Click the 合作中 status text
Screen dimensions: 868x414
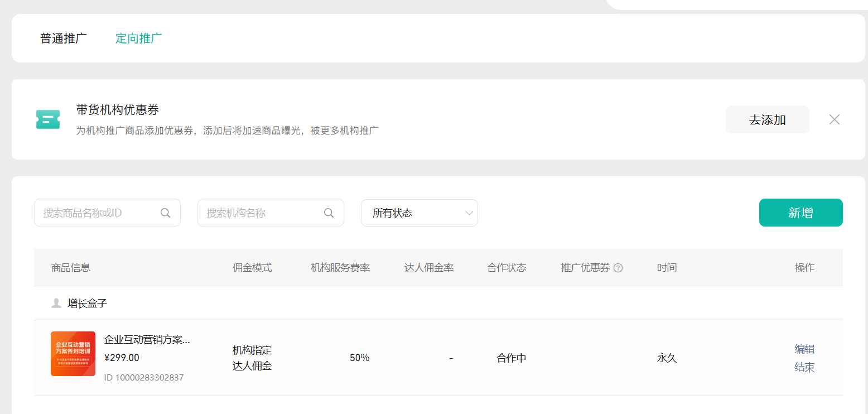(512, 358)
